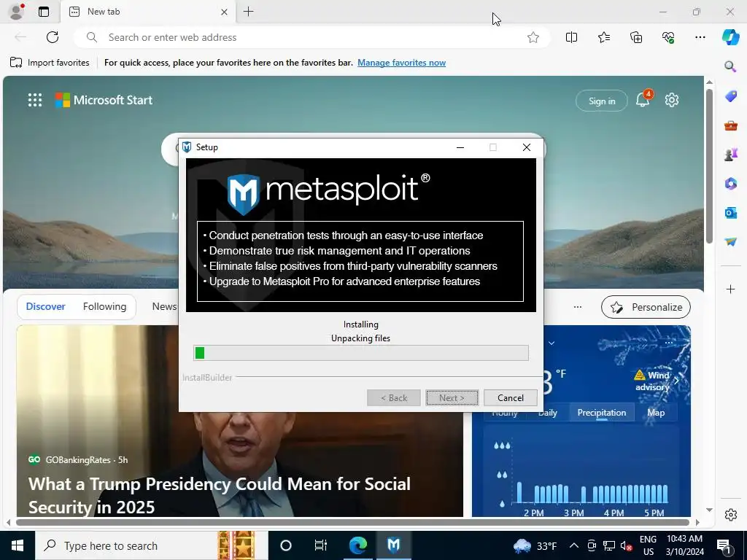Open Browser essentials heart icon
This screenshot has width=747, height=560.
tap(668, 37)
